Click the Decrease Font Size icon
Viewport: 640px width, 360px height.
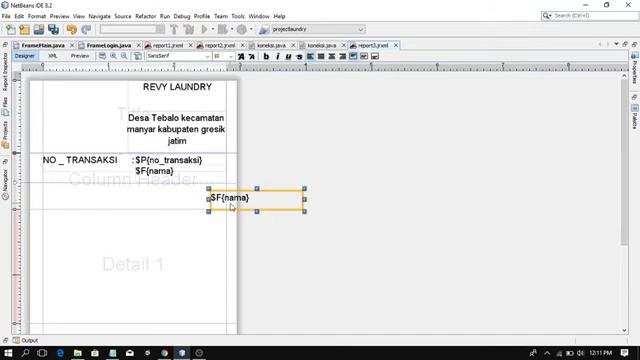[251, 56]
